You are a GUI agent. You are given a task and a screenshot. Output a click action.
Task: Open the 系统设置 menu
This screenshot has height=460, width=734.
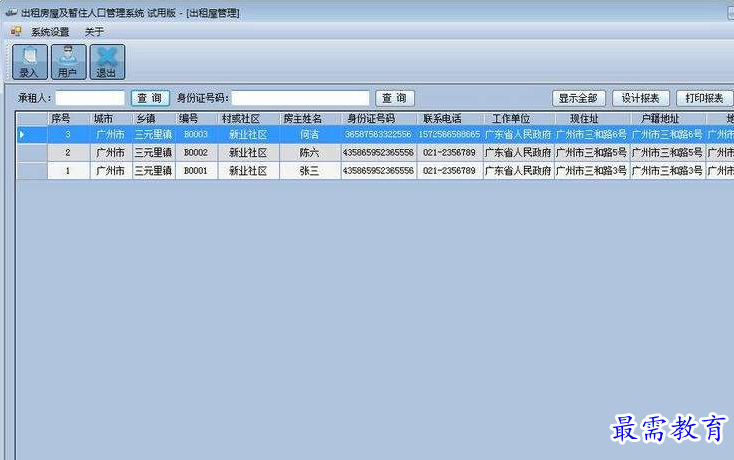pyautogui.click(x=50, y=32)
